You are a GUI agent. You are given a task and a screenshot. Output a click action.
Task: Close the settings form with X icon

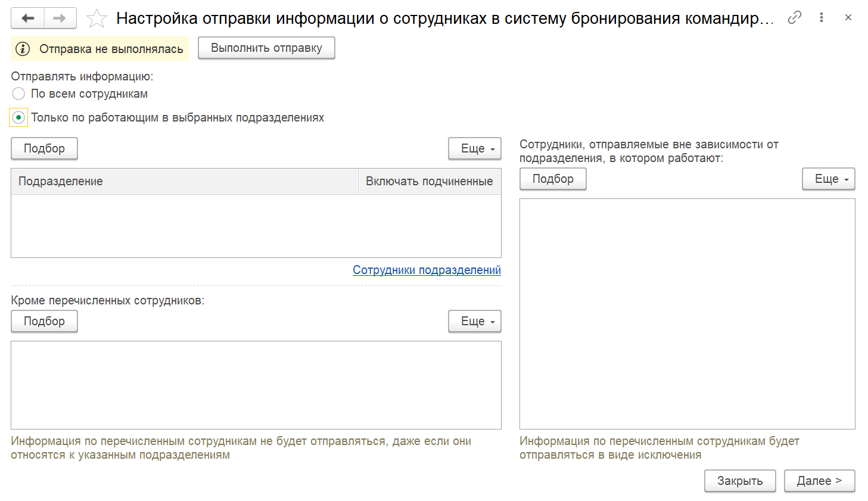click(848, 18)
